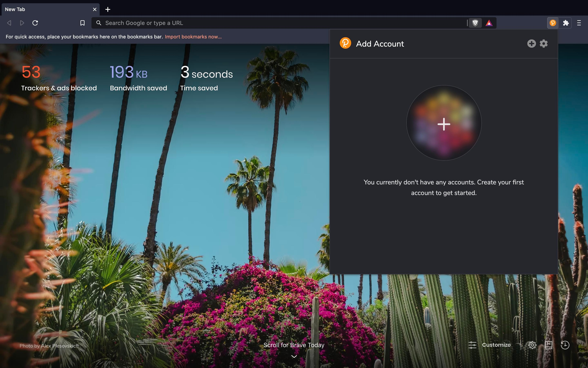Close the New Tab tab
The image size is (588, 368).
click(x=95, y=9)
